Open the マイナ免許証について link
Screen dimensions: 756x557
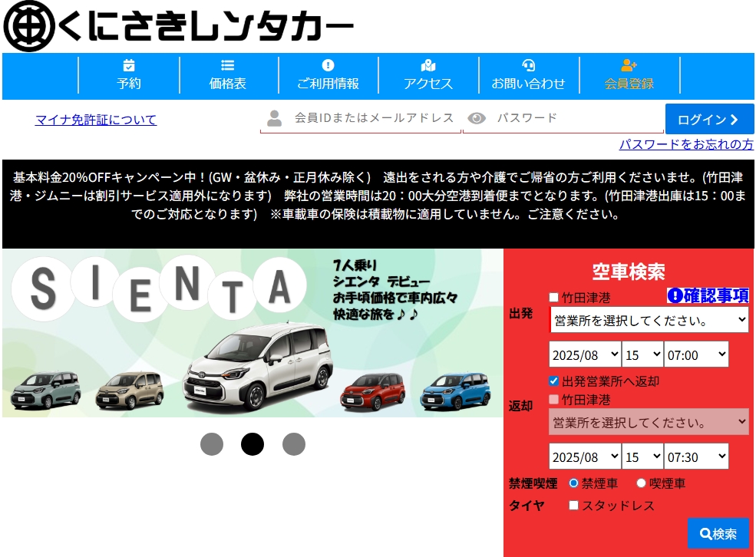point(96,120)
